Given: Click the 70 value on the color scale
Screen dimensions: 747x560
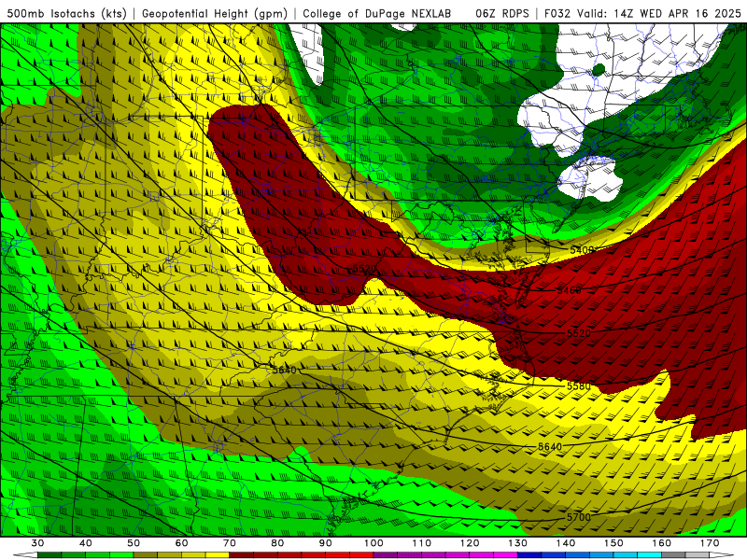Looking at the screenshot, I should click(x=230, y=543).
